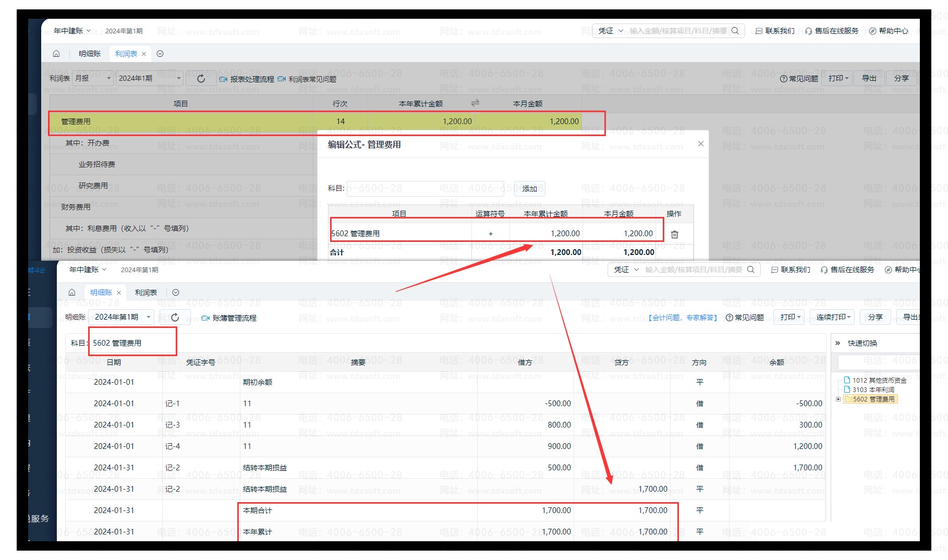Select 3103 本年利润 in the tree
Screen dimensions: 948x560
[873, 390]
